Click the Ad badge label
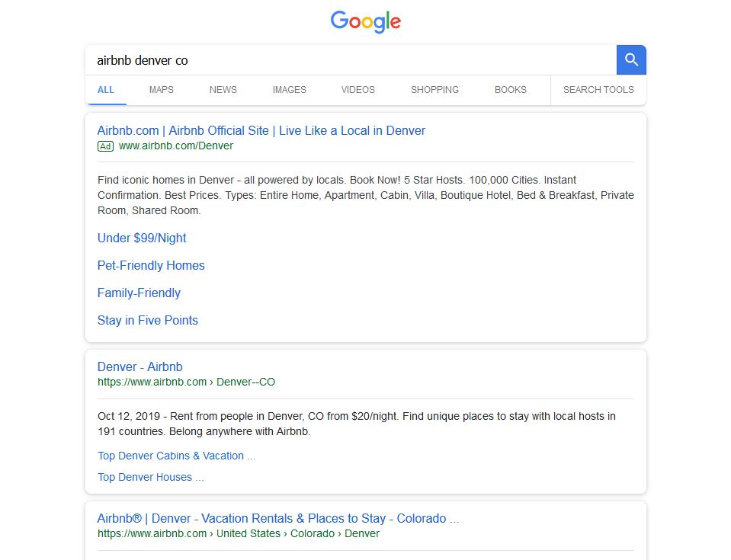Screen dimensions: 731x560 (105, 146)
